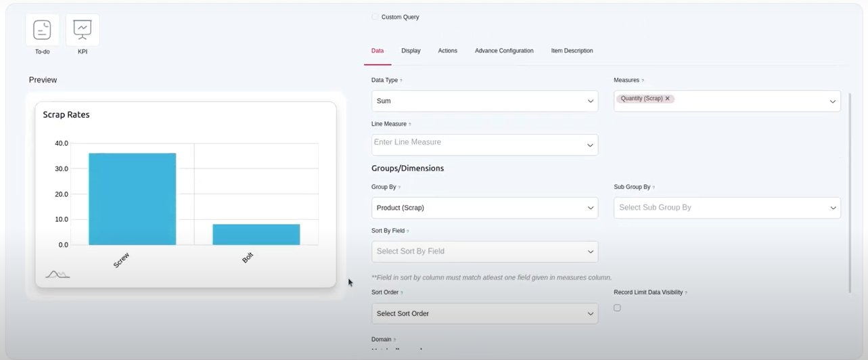Click help icon next to Group By

coord(399,187)
